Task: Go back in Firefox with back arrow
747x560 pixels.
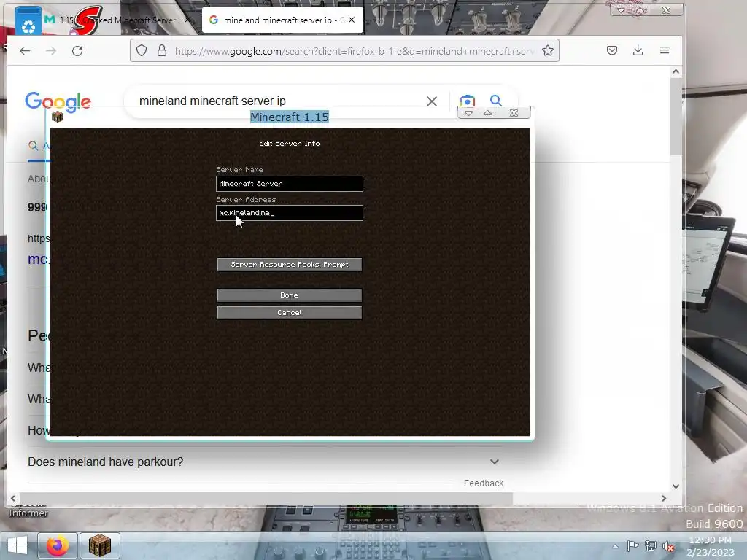Action: click(x=25, y=50)
